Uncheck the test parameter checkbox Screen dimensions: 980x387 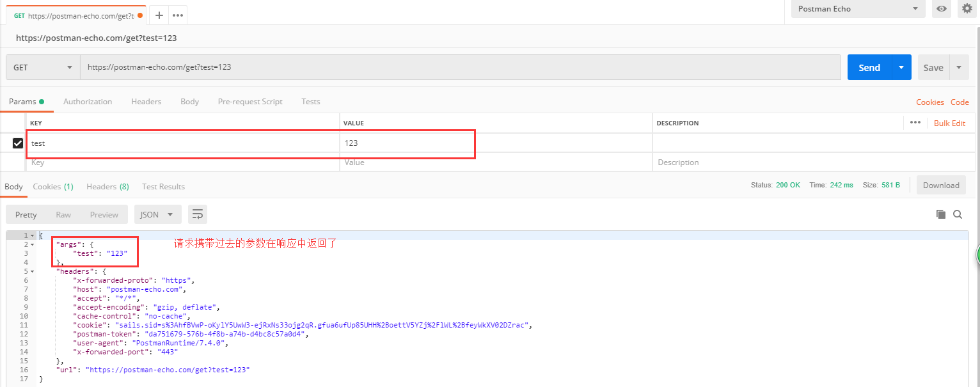(x=18, y=143)
